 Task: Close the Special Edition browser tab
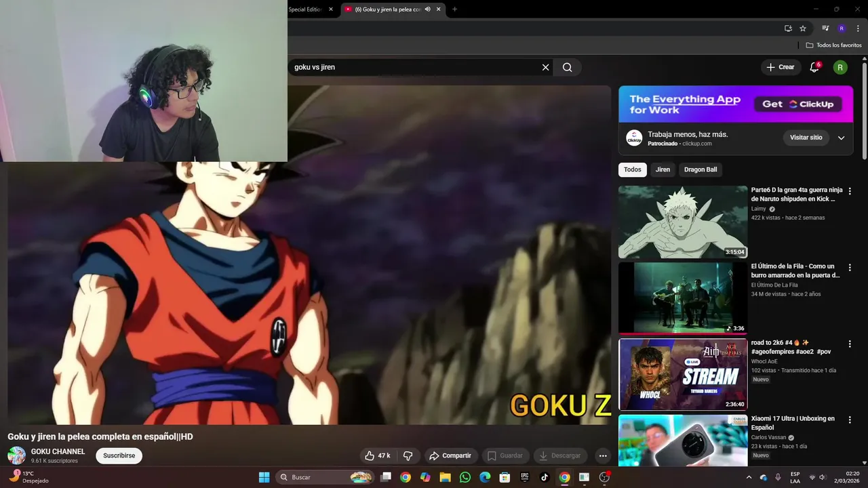331,9
